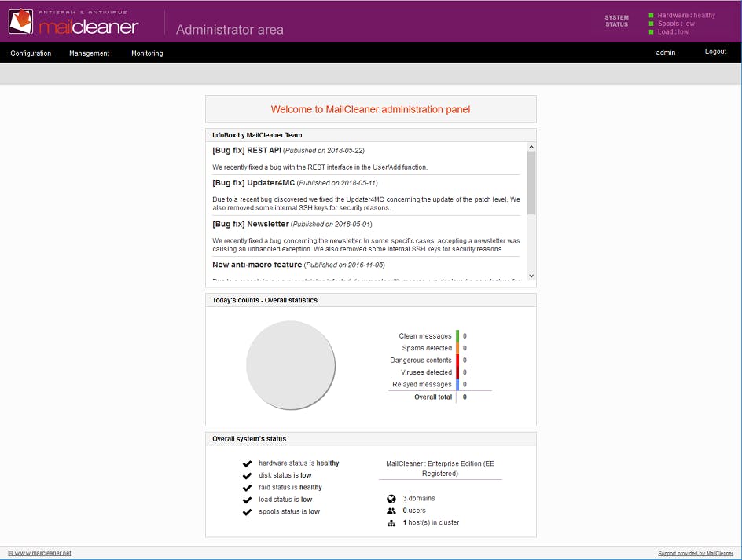Click the empty statistics pie chart
742x560 pixels.
(x=291, y=365)
